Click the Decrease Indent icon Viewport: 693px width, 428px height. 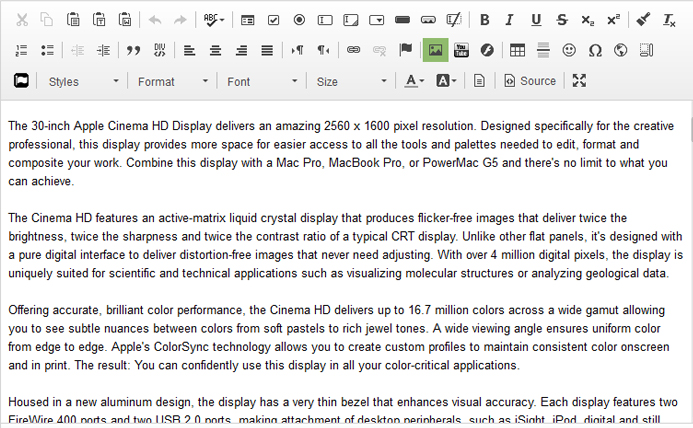[x=77, y=50]
